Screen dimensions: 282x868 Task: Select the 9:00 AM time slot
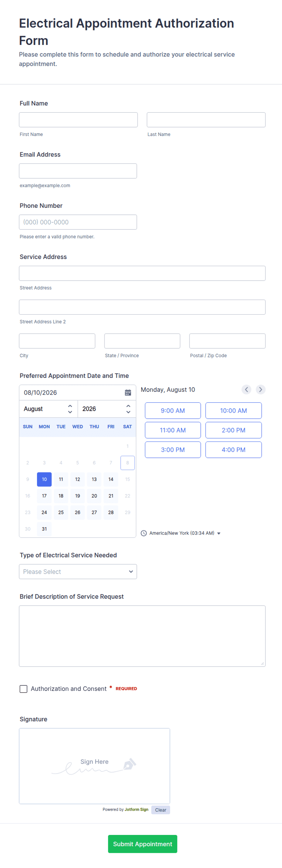[x=173, y=410]
